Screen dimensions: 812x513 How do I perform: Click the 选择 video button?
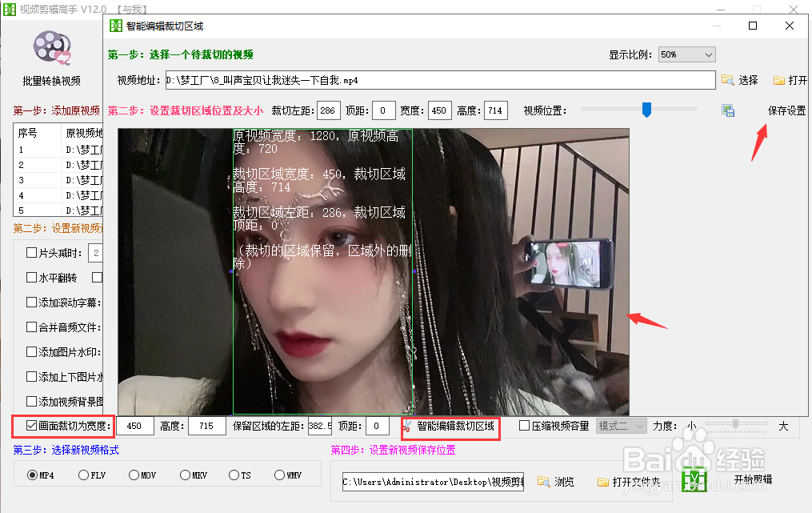coord(748,80)
